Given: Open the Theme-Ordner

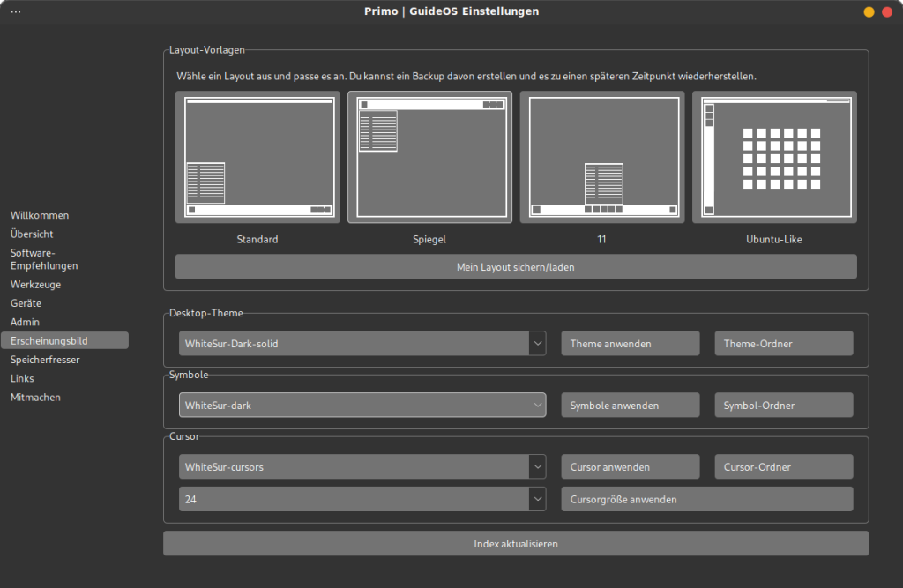Looking at the screenshot, I should click(x=783, y=343).
